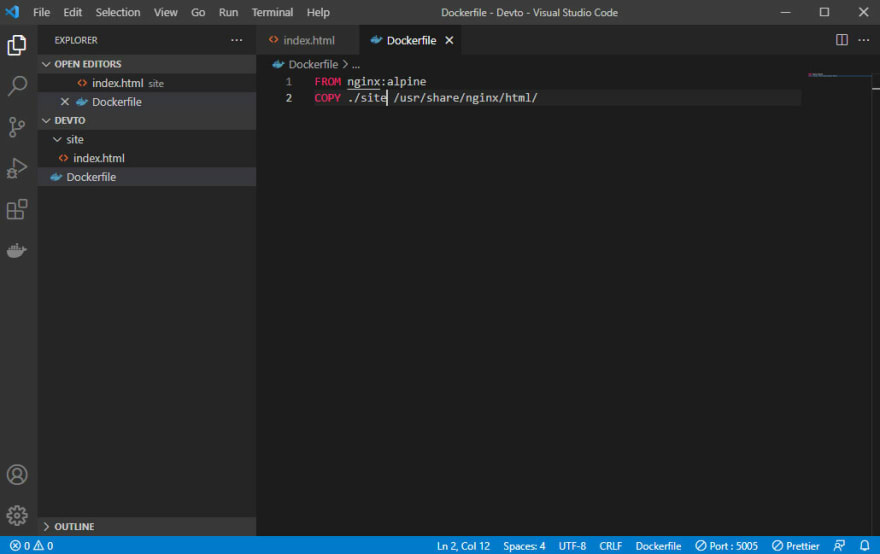This screenshot has width=880, height=554.
Task: Open the File menu
Action: pyautogui.click(x=42, y=12)
